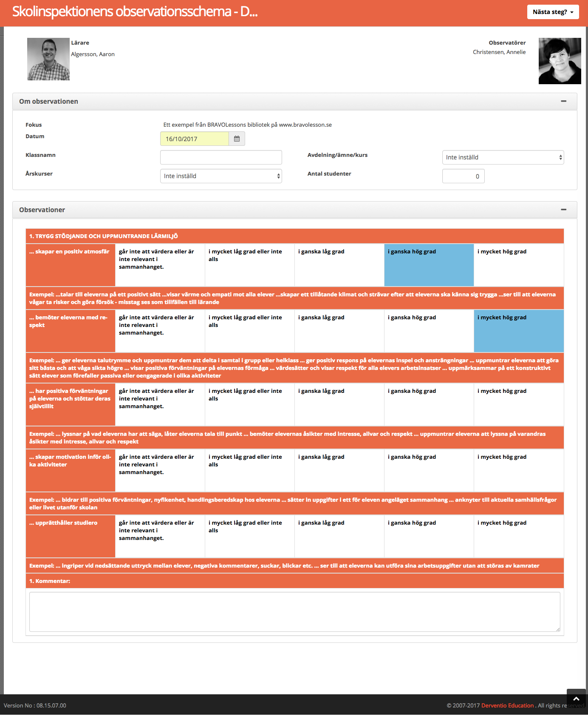Select 'i mycket låg grad' for bemöter eleverna med respekt
This screenshot has height=716, width=588.
(x=250, y=331)
